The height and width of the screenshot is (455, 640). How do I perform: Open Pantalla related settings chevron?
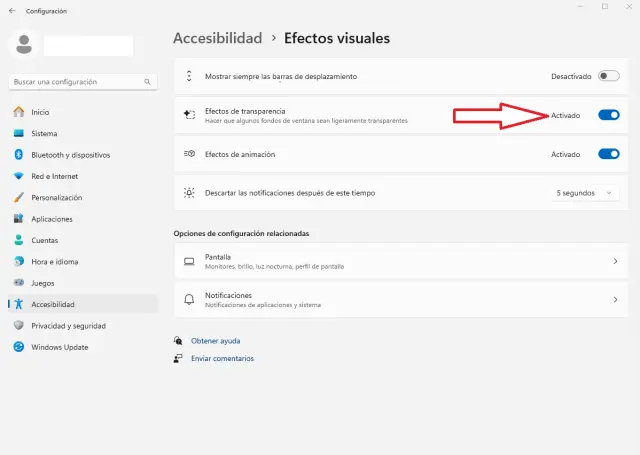tap(614, 261)
